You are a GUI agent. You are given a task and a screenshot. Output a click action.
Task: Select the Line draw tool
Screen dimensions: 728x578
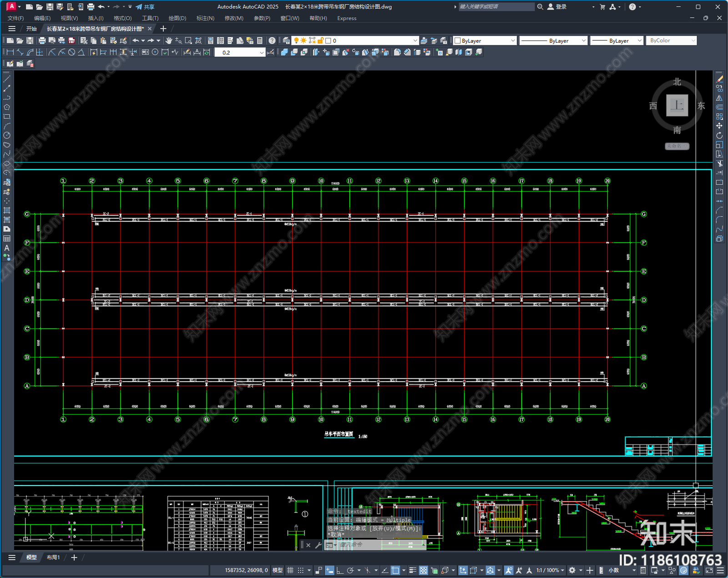[x=7, y=79]
